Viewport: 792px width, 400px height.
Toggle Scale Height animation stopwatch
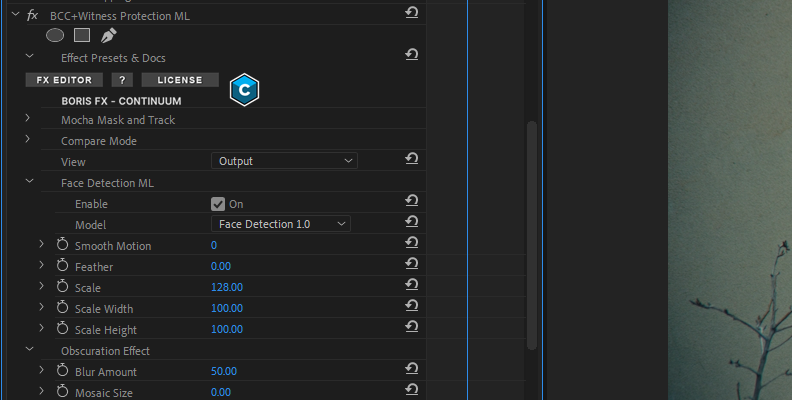(x=62, y=328)
